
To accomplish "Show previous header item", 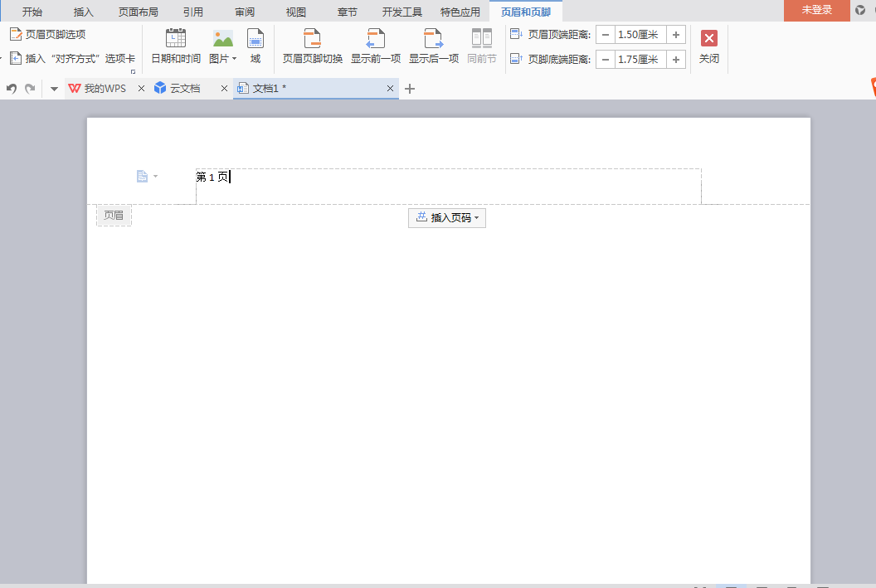I will tap(376, 46).
